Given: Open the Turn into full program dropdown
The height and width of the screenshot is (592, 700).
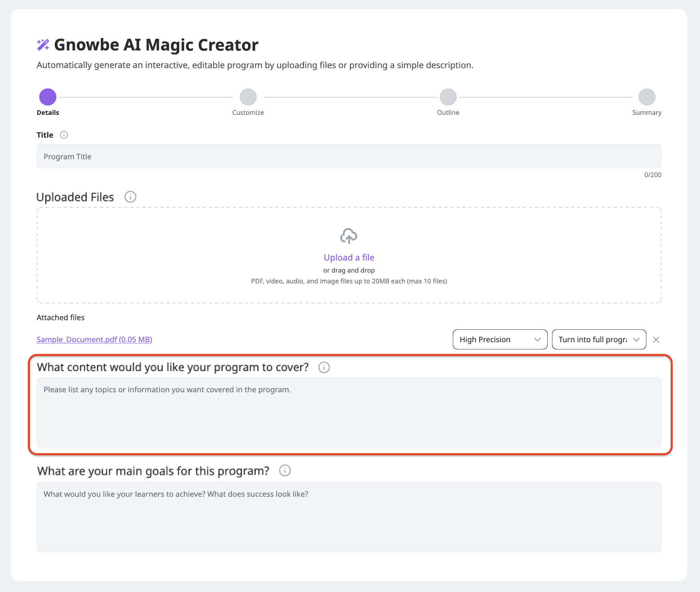Looking at the screenshot, I should (x=599, y=339).
